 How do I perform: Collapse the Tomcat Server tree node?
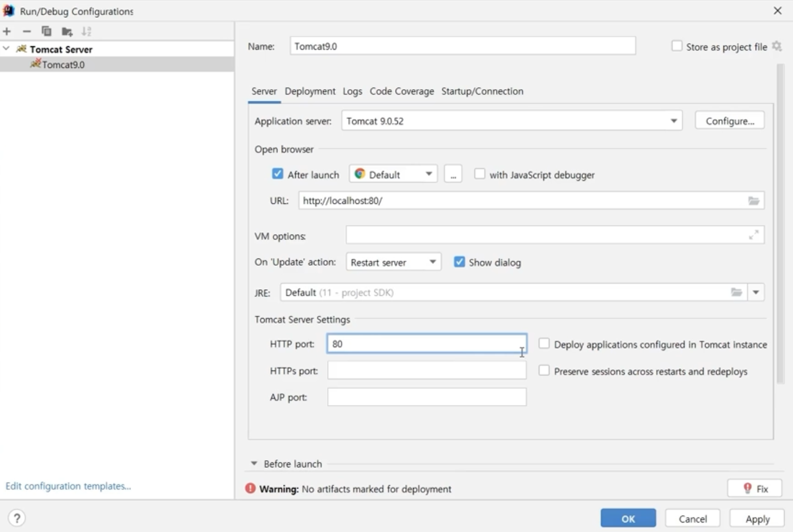point(6,49)
